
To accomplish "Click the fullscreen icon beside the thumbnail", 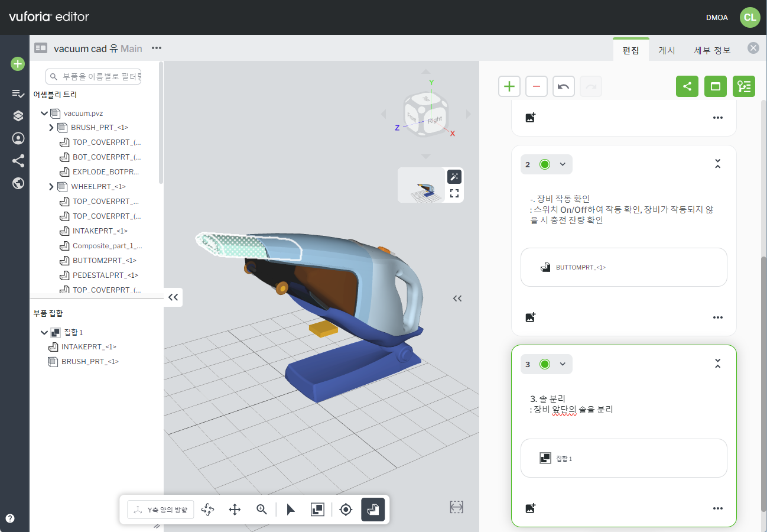I will pyautogui.click(x=454, y=193).
